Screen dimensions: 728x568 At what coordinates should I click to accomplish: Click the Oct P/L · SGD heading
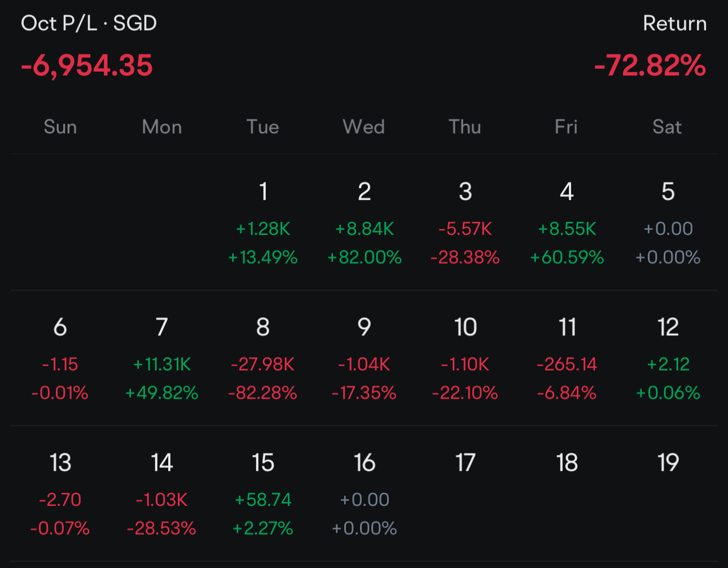[x=89, y=23]
